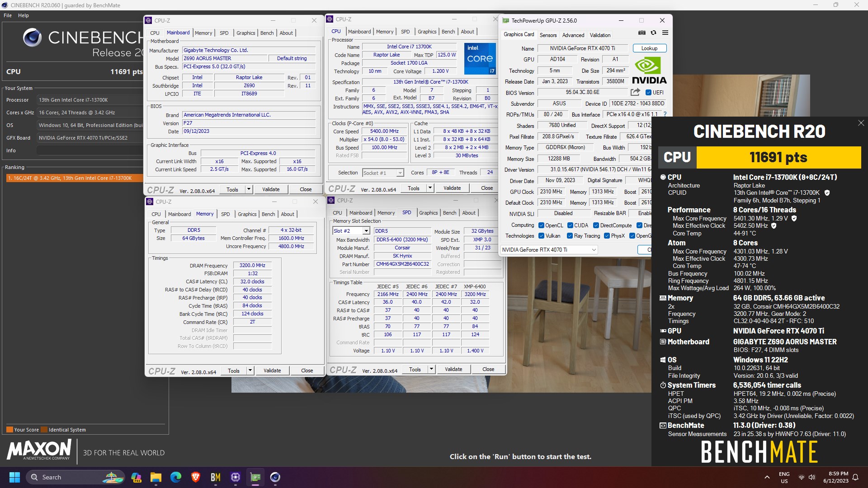Screen dimensions: 868x488
Task: Refresh GPU-Z readings with the refresh icon
Action: click(653, 33)
